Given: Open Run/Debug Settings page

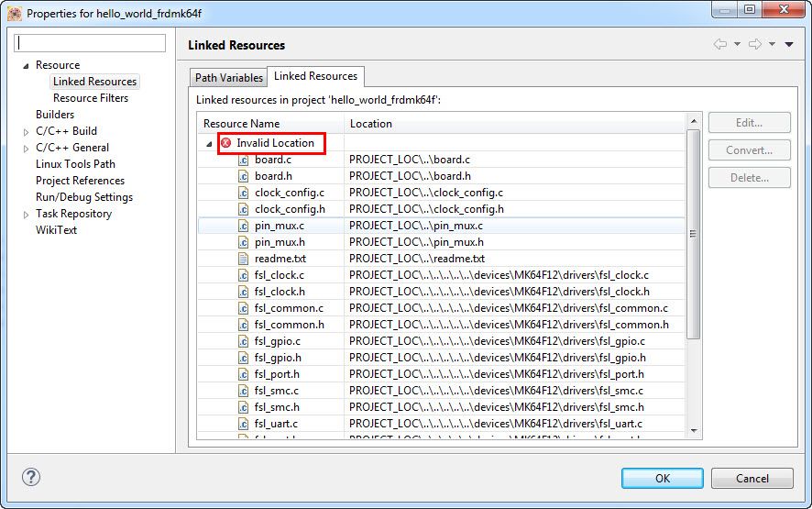Looking at the screenshot, I should click(84, 197).
